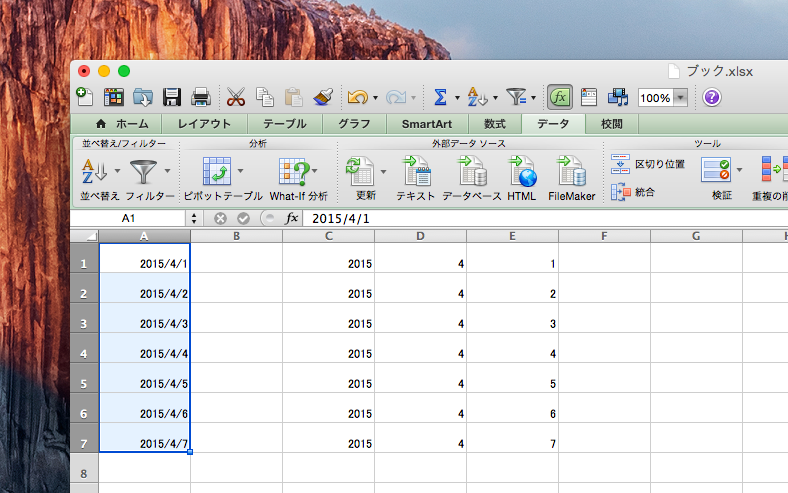Image resolution: width=788 pixels, height=493 pixels.
Task: Click the 区切り位置 button
Action: (648, 164)
